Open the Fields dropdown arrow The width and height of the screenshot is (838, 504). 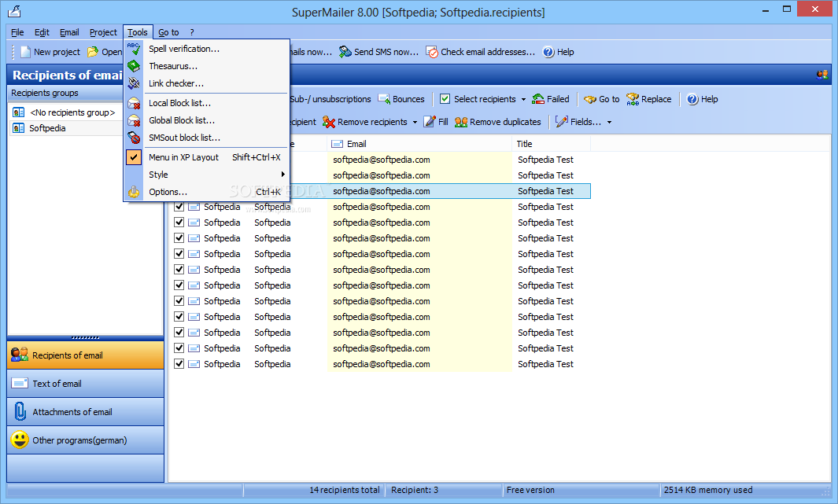pos(609,122)
